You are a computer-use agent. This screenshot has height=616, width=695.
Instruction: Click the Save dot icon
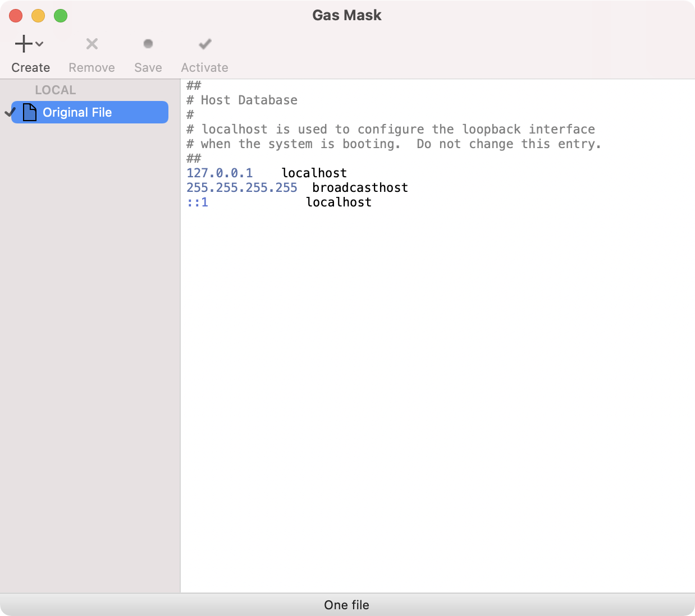[148, 44]
